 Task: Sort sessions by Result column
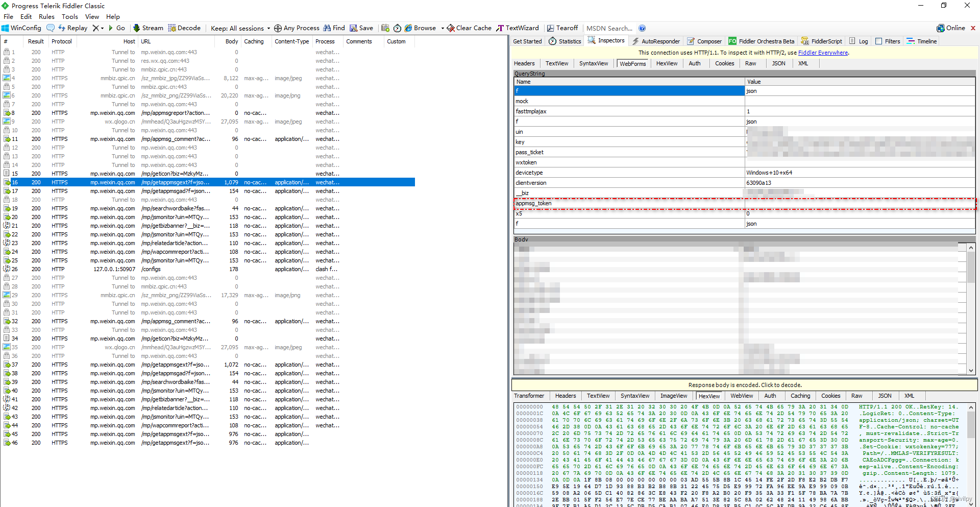[36, 41]
